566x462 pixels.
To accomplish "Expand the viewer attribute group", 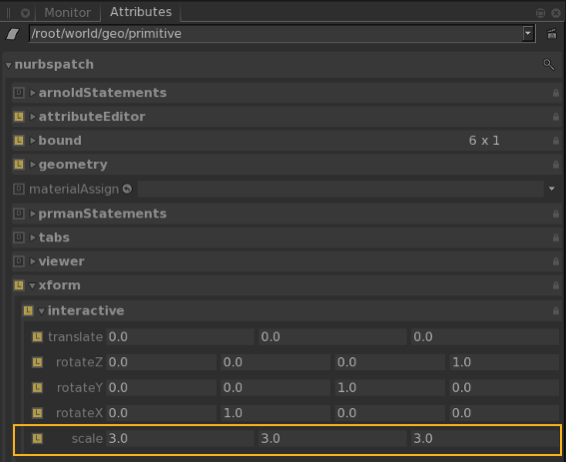I will (x=33, y=261).
